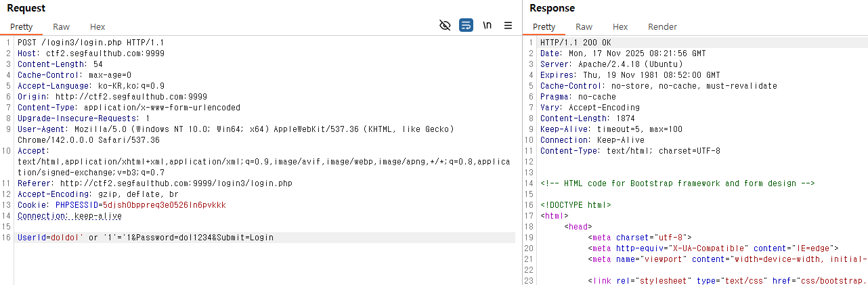Toggle the word wrap icon in Request toolbar

pos(466,26)
